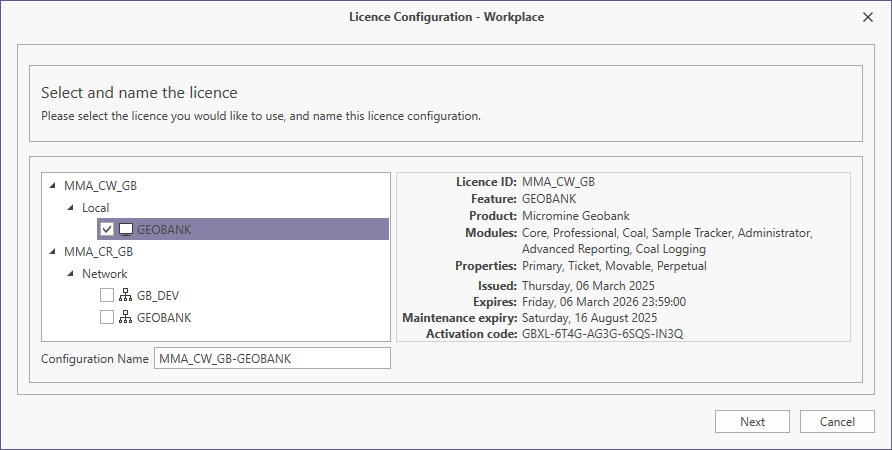The image size is (892, 450).
Task: Collapse the Network group arrow
Action: click(71, 274)
